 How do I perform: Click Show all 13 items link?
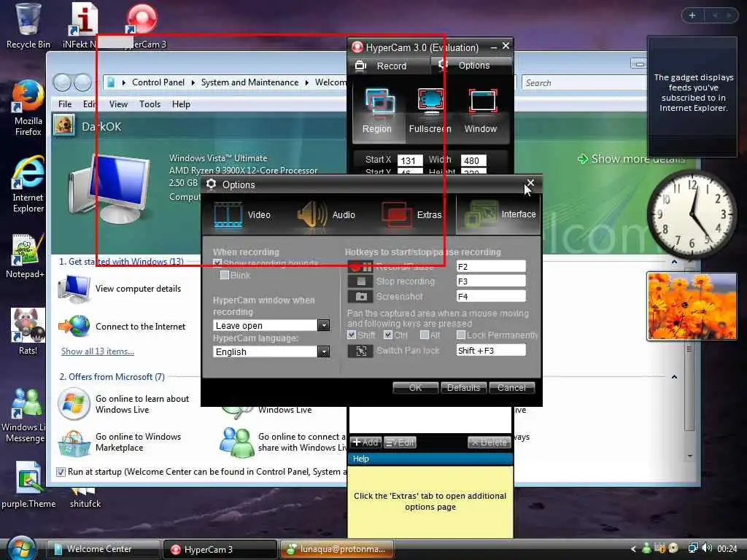click(x=98, y=351)
